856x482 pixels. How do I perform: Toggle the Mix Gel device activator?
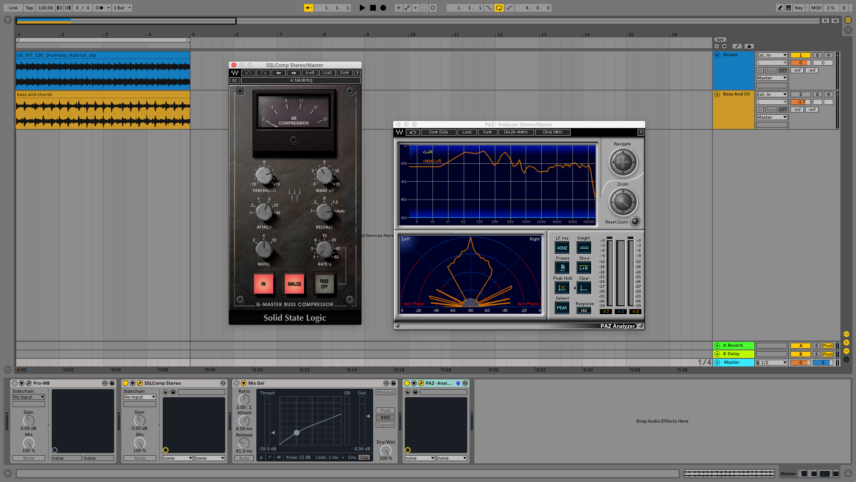click(x=236, y=383)
